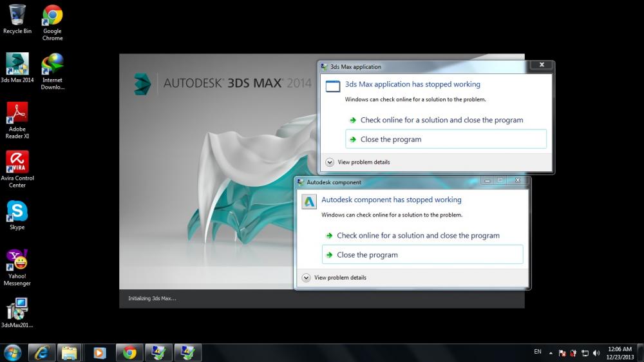644x362 pixels.
Task: Open Windows Media Player from the taskbar
Action: click(99, 352)
